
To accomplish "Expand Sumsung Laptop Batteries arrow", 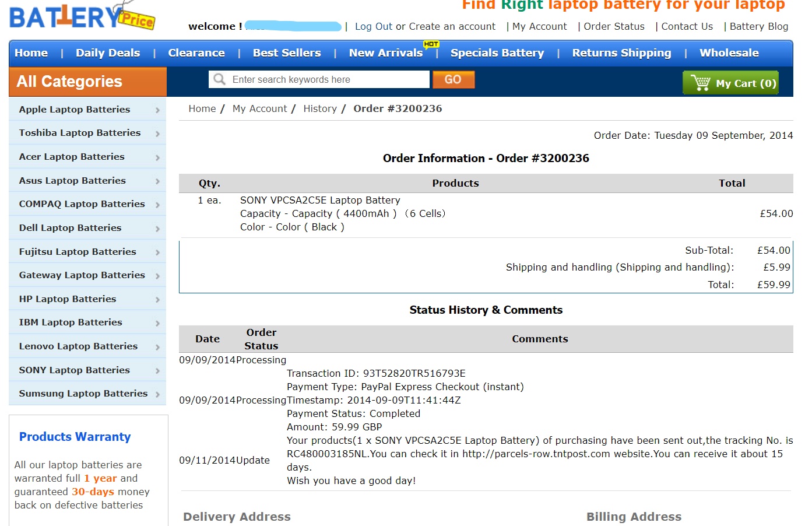I will pos(157,394).
